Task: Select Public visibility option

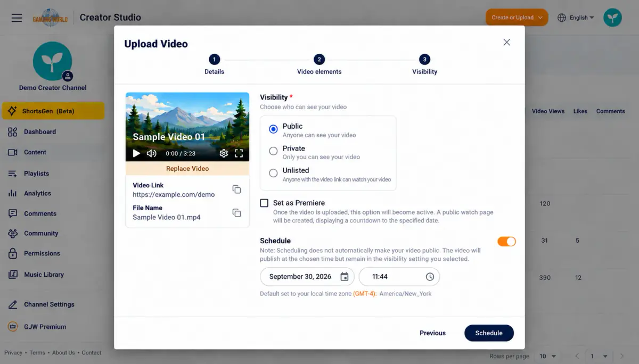Action: click(273, 129)
